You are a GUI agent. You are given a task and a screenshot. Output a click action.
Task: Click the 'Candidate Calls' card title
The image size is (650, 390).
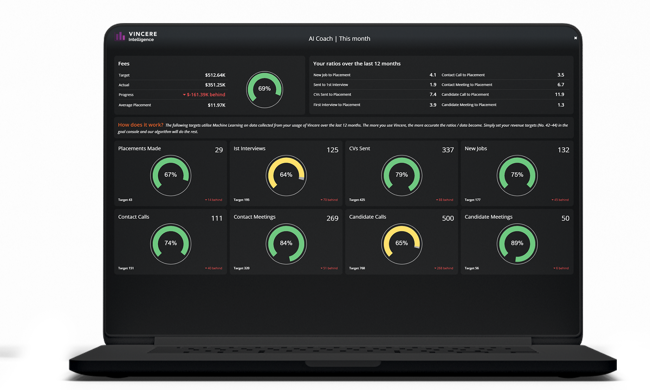[x=367, y=217]
